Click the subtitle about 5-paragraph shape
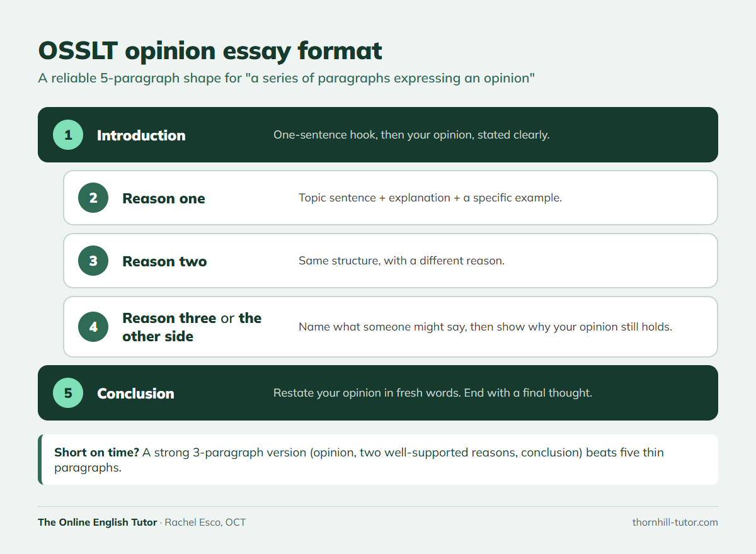This screenshot has width=756, height=554. coord(287,79)
